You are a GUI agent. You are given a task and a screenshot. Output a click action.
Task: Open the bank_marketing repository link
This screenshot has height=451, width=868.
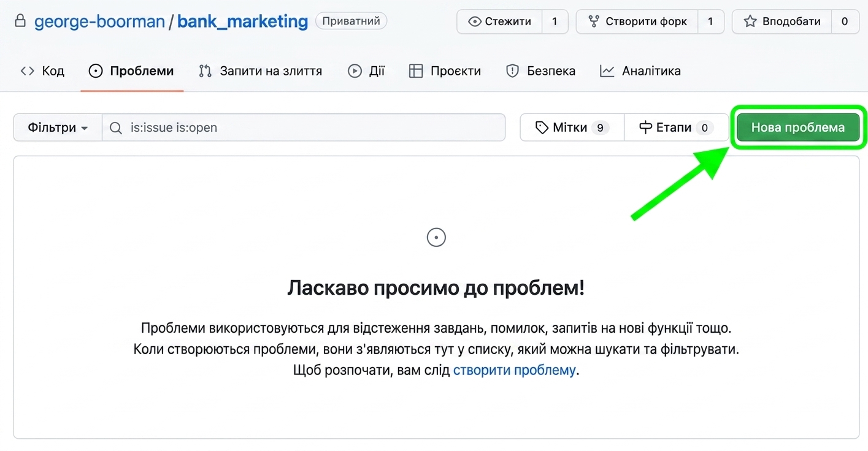point(242,21)
